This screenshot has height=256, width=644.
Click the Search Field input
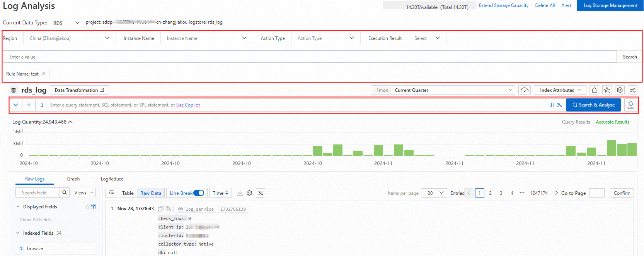[37, 192]
